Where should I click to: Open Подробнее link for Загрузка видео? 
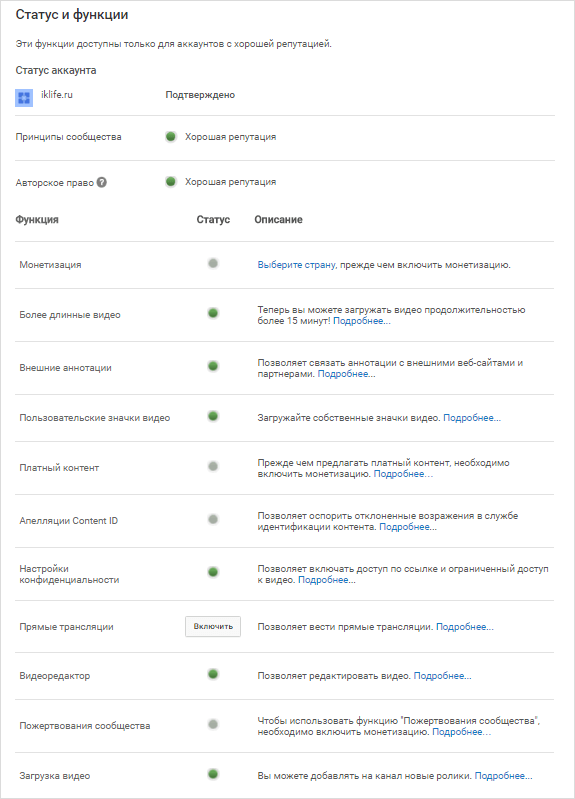click(504, 776)
